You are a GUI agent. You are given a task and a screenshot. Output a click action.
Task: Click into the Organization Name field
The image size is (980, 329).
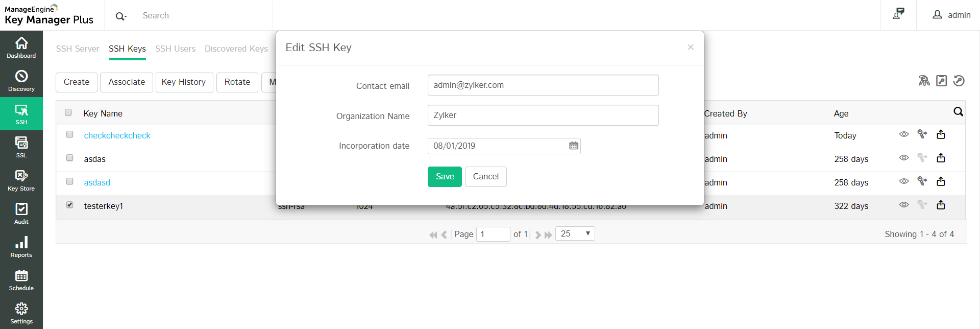543,115
